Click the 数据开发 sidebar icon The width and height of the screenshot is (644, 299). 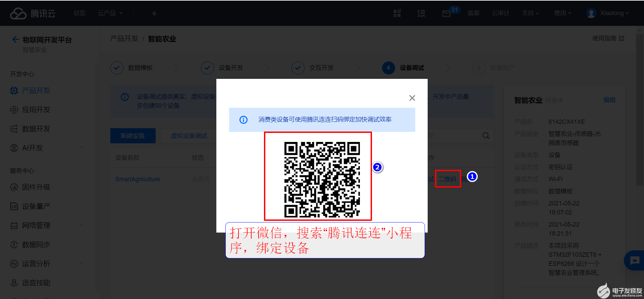pyautogui.click(x=14, y=129)
